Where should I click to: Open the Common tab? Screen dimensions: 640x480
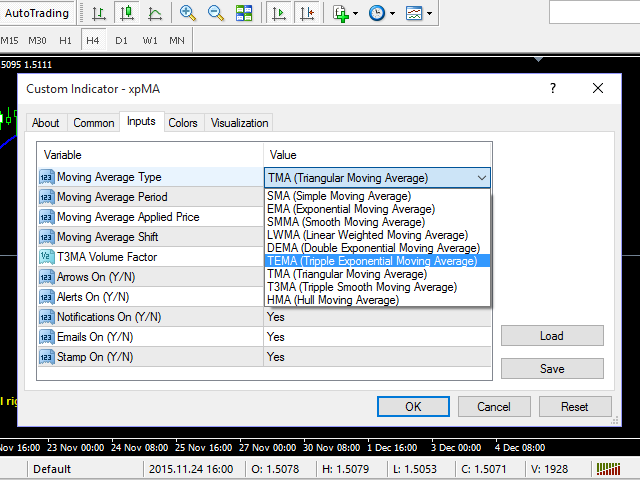click(x=94, y=123)
